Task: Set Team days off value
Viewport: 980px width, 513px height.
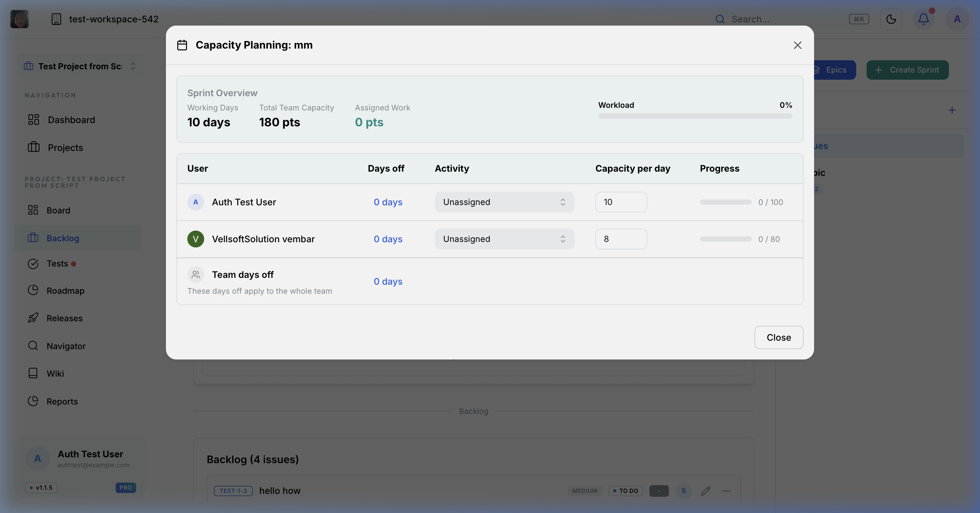Action: (x=388, y=281)
